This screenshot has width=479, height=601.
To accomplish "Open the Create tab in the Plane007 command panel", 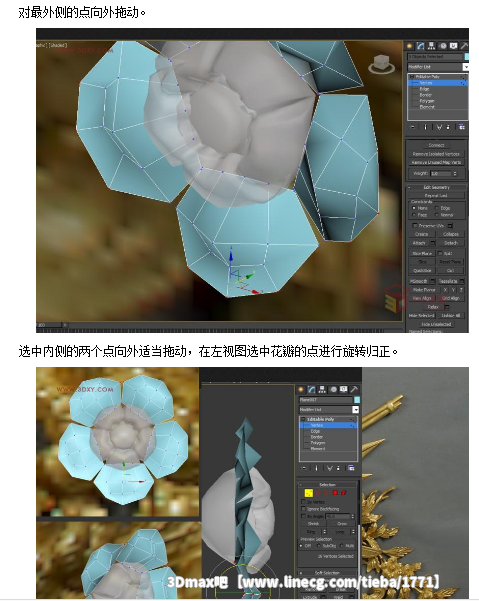I will pyautogui.click(x=301, y=389).
